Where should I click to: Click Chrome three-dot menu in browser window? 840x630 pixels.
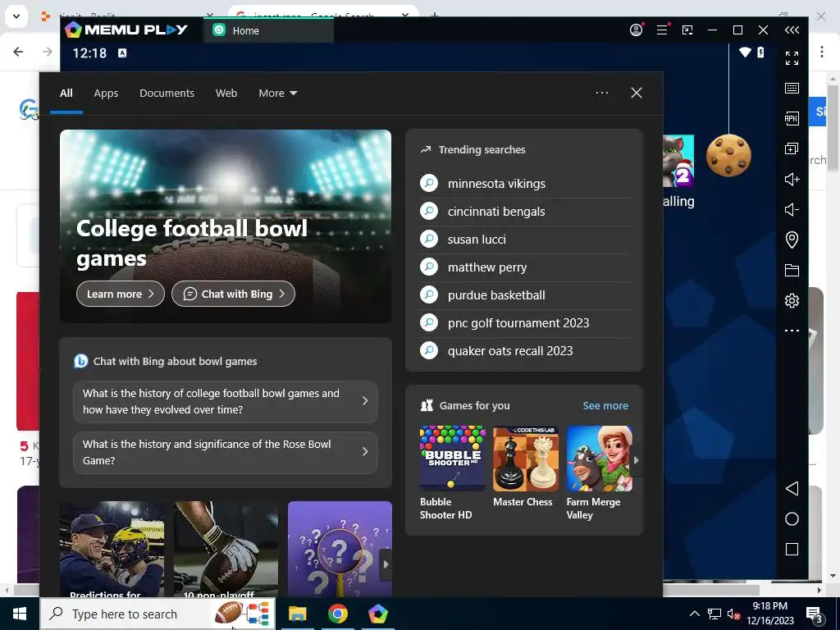pyautogui.click(x=822, y=52)
